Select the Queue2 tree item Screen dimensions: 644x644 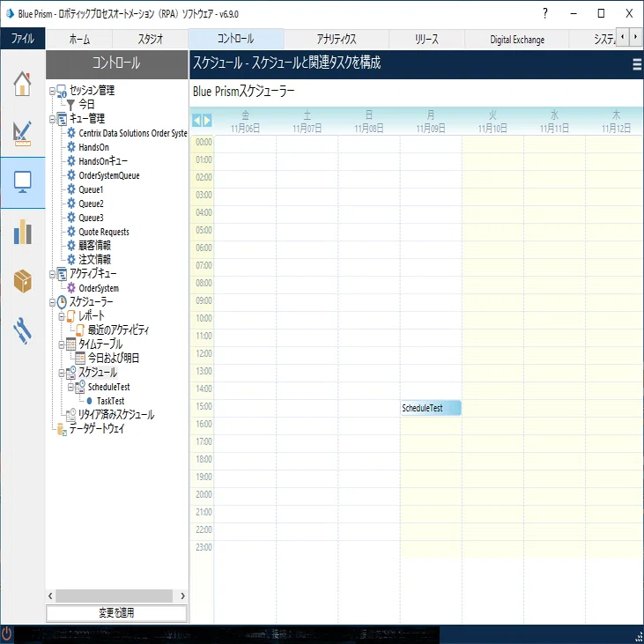(x=91, y=204)
